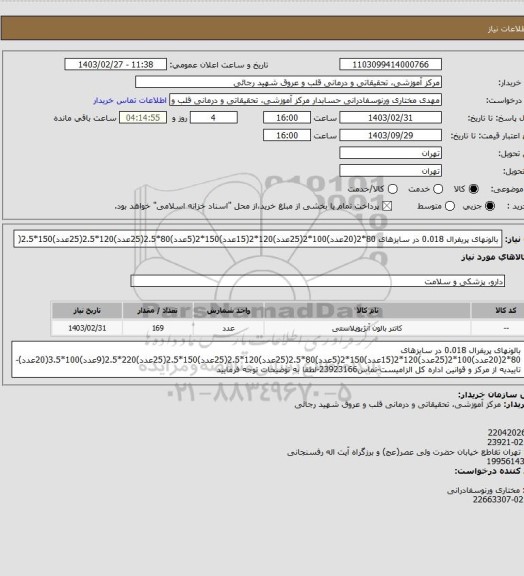
Task: Click the buyer name field مرکز آموزشی
Action: (288, 82)
